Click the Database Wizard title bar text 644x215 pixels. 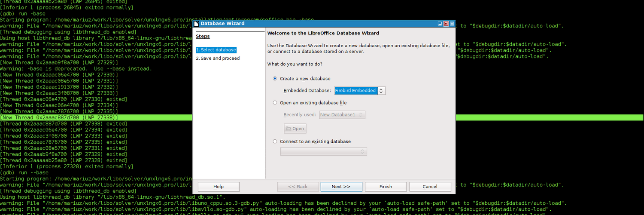coord(222,24)
